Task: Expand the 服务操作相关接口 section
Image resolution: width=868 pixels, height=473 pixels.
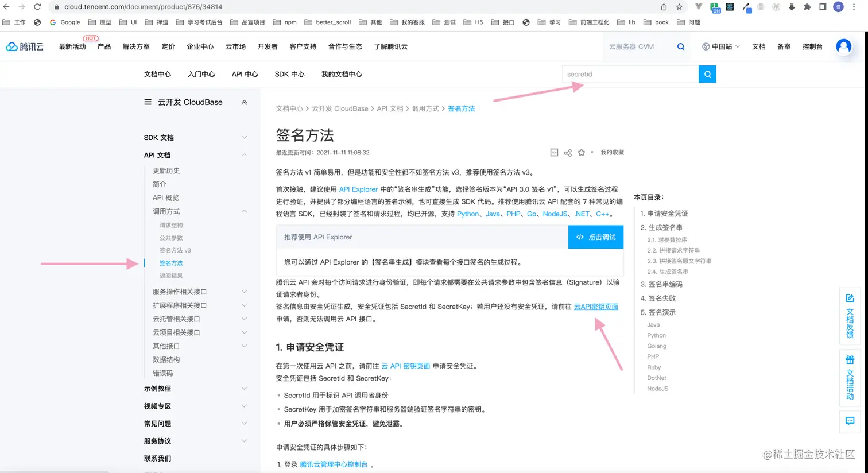Action: [x=245, y=291]
